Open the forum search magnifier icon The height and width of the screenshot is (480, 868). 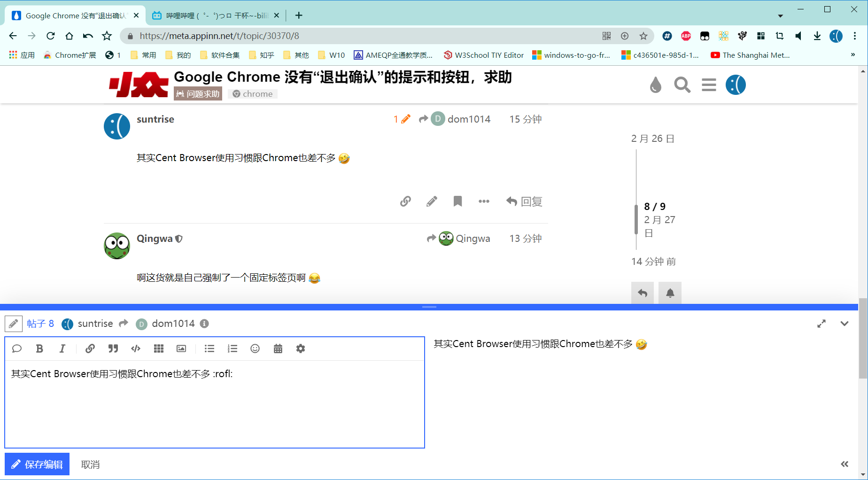click(682, 85)
